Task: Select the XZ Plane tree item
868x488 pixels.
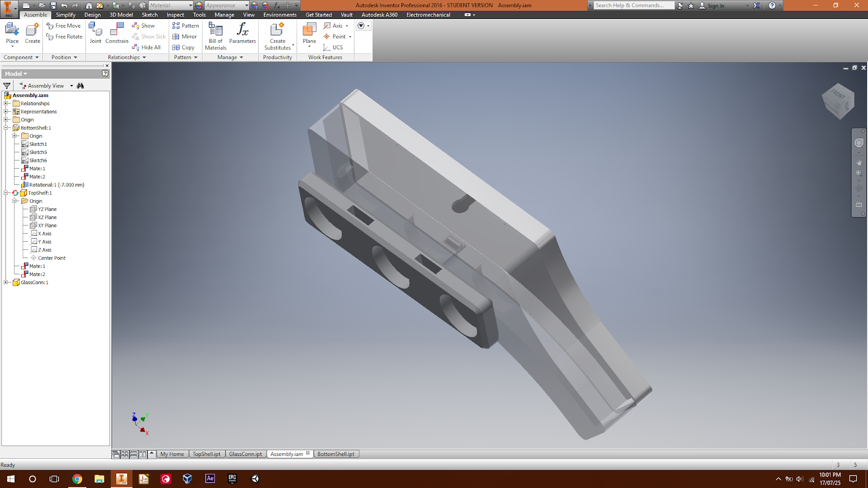Action: tap(47, 217)
